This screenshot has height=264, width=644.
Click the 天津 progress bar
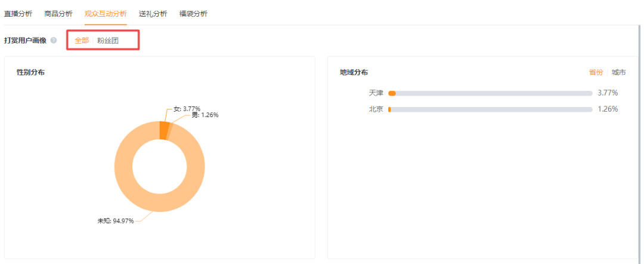pos(490,93)
